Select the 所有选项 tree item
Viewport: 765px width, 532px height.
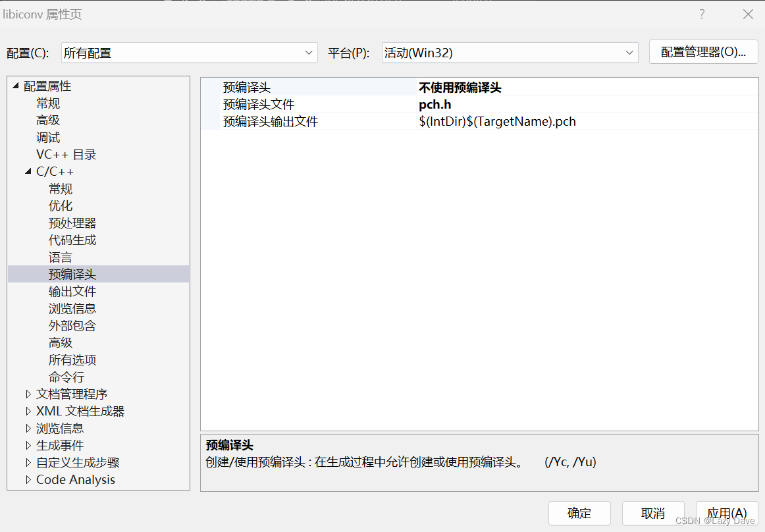[x=72, y=359]
